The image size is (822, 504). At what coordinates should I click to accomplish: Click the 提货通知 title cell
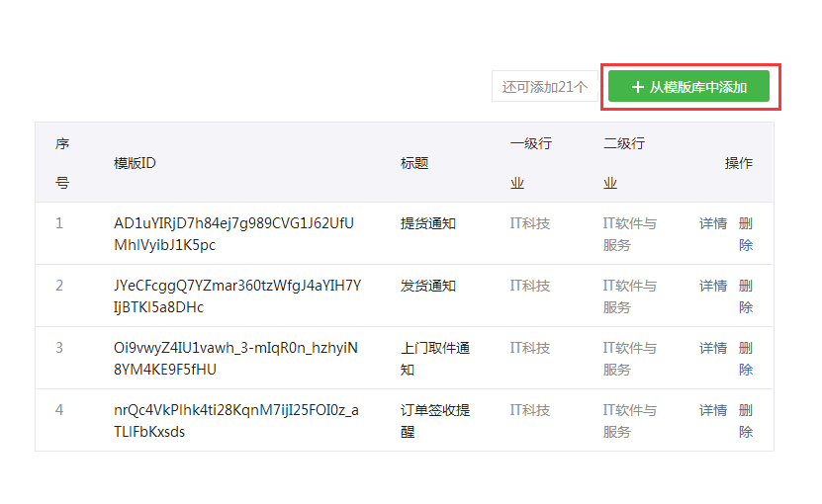click(428, 223)
